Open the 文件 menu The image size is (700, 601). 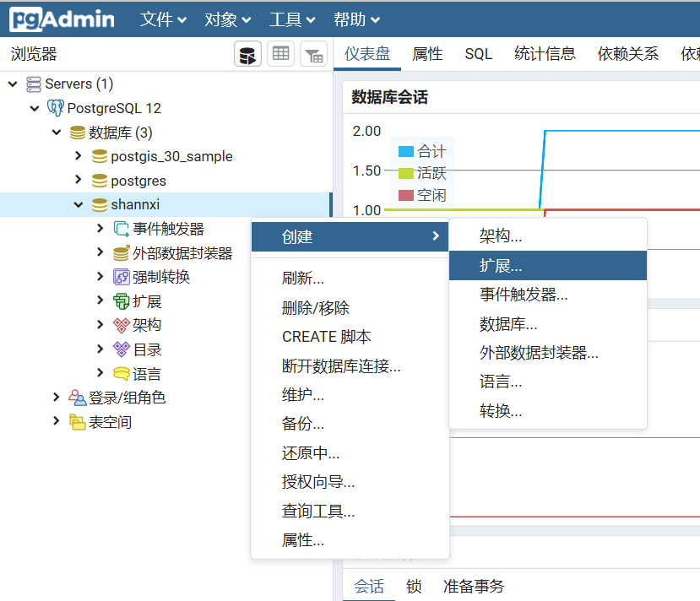click(x=163, y=19)
